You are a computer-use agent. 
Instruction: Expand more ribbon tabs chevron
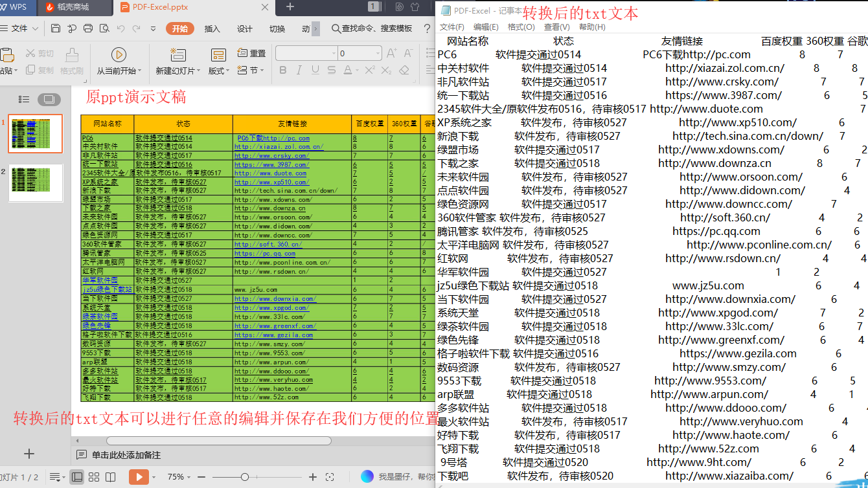pyautogui.click(x=315, y=28)
